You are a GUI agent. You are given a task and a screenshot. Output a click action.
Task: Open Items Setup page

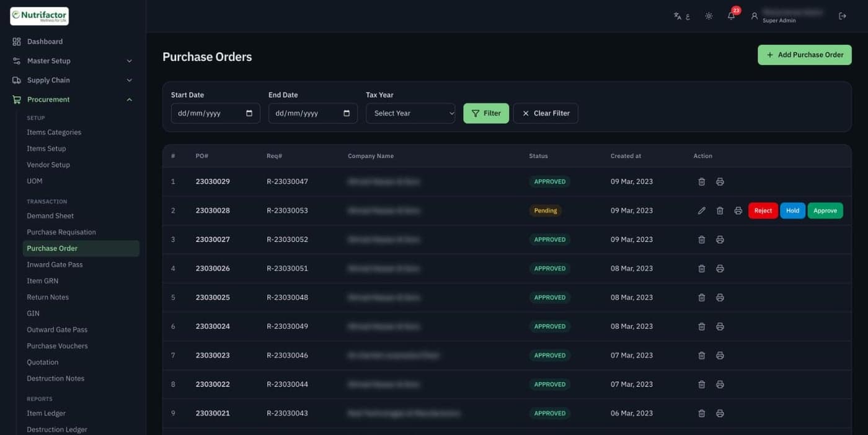tap(46, 148)
